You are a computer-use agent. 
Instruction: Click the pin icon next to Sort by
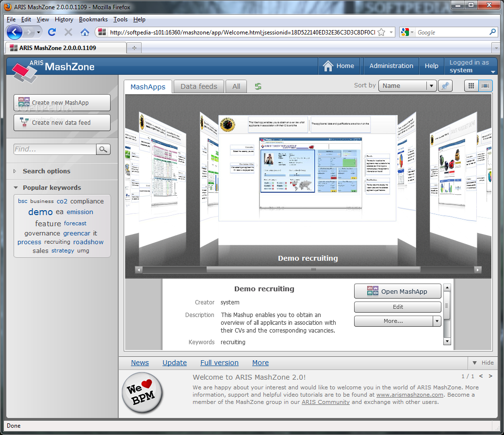(445, 86)
